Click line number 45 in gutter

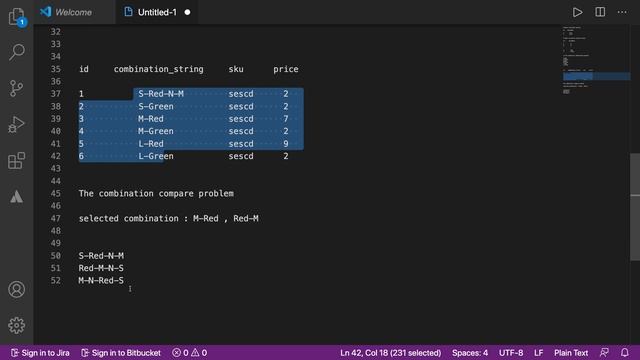click(x=56, y=193)
